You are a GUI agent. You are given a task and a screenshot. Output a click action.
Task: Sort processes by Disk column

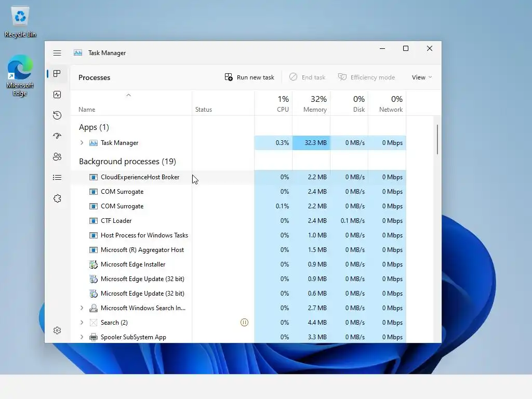click(349, 103)
